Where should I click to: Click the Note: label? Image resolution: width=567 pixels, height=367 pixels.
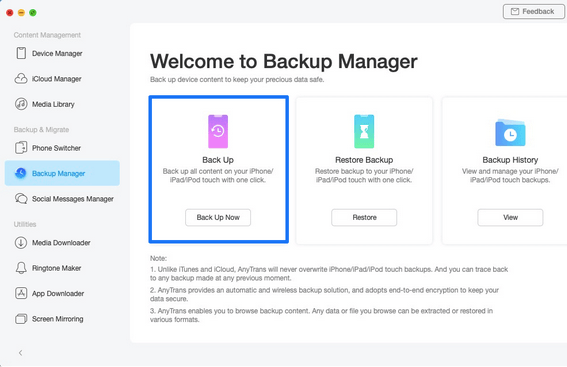[x=158, y=258]
